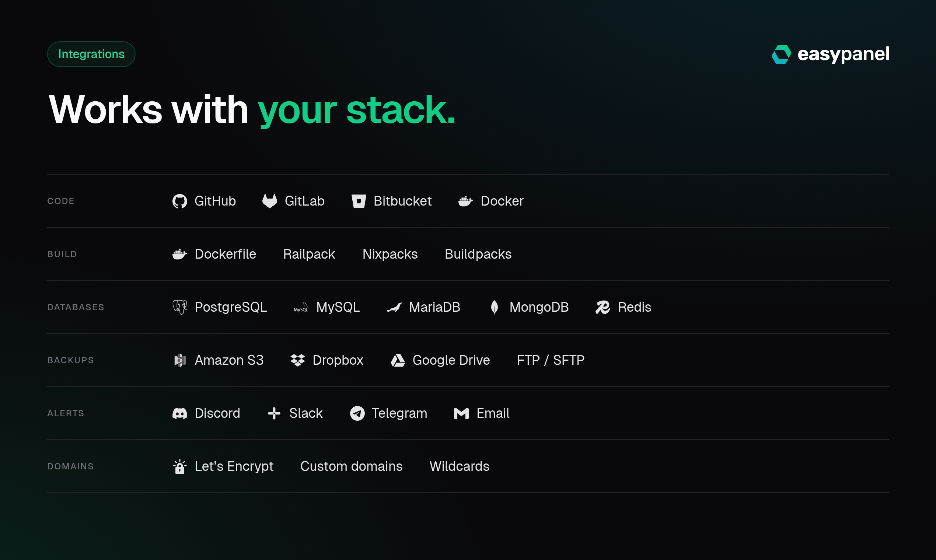This screenshot has height=560, width=936.
Task: Click the BACKUPS row label
Action: click(x=71, y=360)
